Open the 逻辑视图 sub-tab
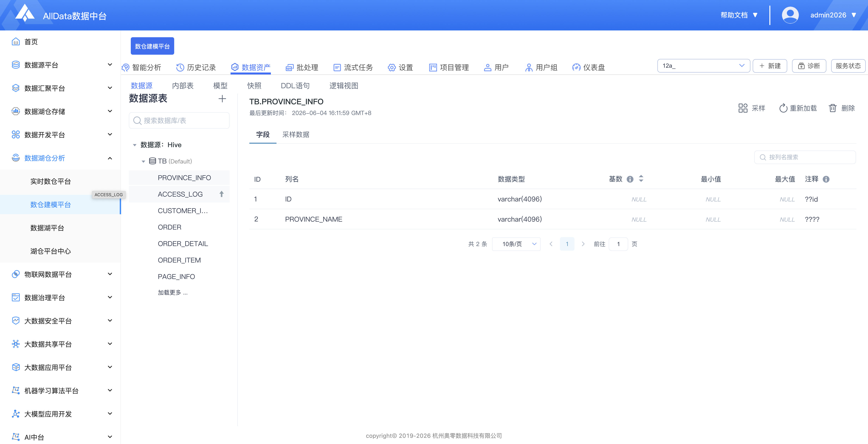Viewport: 868px width, 444px height. [343, 86]
